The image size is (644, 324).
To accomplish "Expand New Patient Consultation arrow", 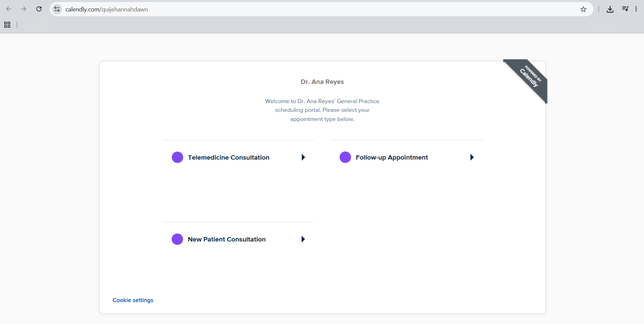I will [x=303, y=239].
